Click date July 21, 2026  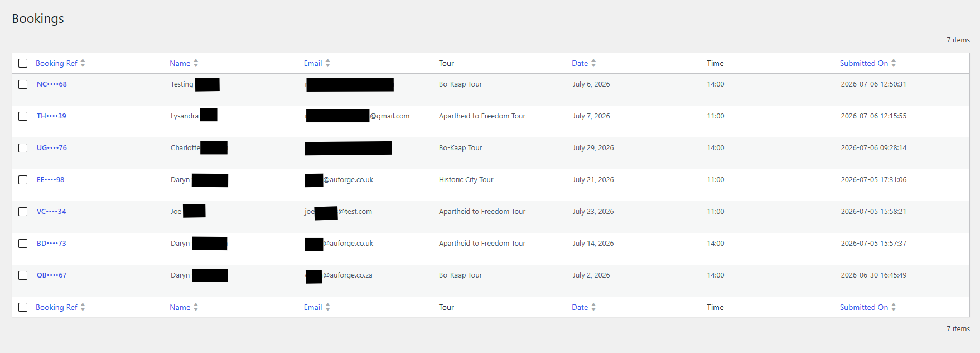[x=593, y=180]
